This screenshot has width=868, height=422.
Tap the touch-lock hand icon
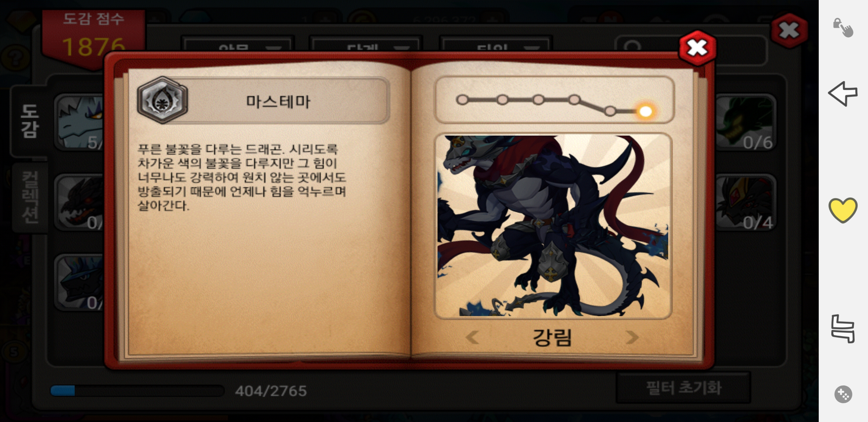pyautogui.click(x=843, y=27)
